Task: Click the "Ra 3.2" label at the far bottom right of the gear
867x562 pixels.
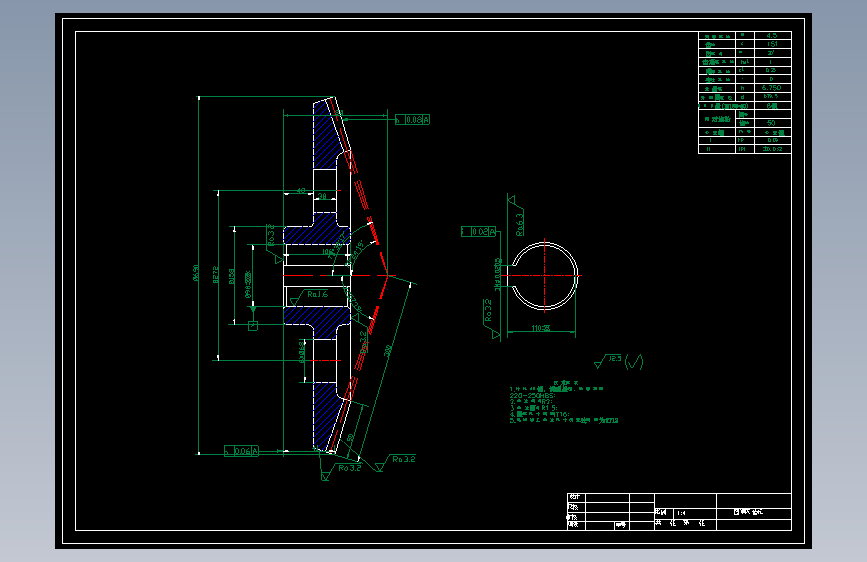Action: pyautogui.click(x=404, y=459)
